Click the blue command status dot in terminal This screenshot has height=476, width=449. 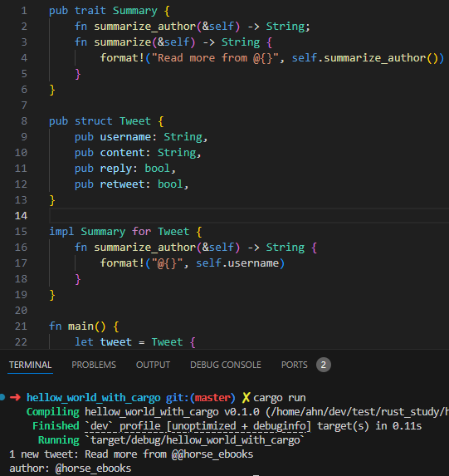[x=2, y=397]
